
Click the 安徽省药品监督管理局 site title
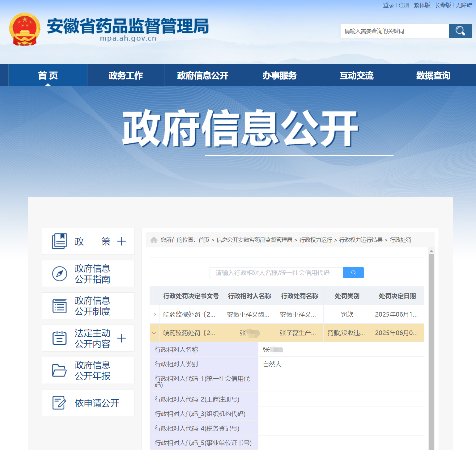pyautogui.click(x=128, y=26)
